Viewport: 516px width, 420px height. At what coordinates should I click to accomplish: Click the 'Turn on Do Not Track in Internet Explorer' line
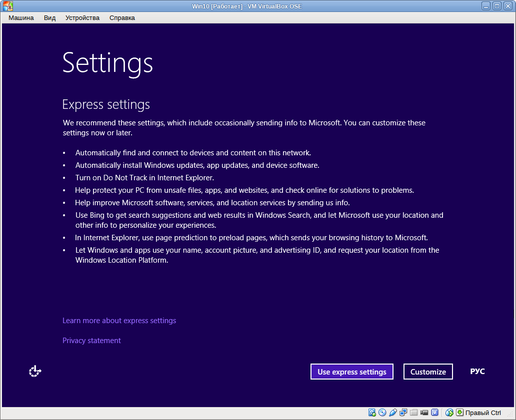pos(144,178)
